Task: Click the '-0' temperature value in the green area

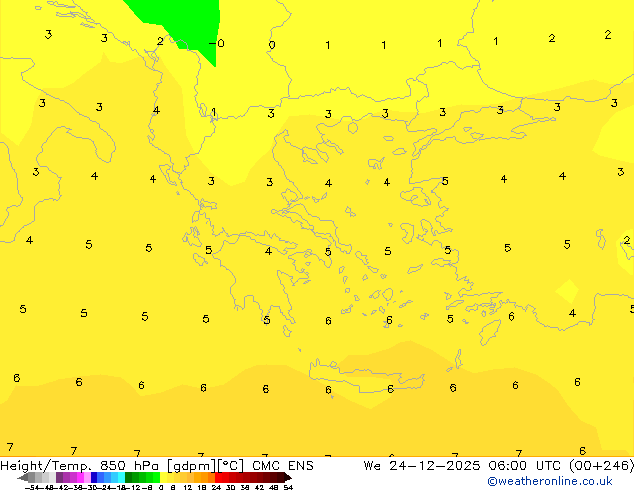Action: tap(217, 43)
